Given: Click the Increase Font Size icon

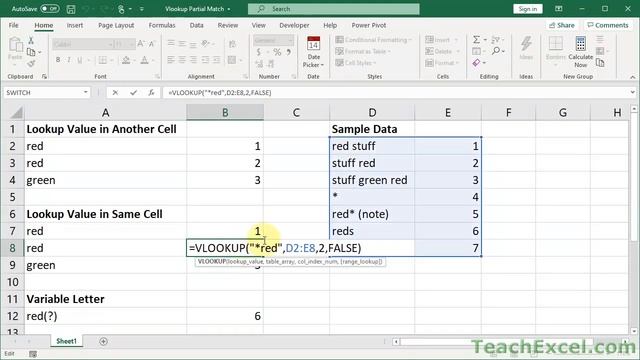Looking at the screenshot, I should tap(141, 44).
